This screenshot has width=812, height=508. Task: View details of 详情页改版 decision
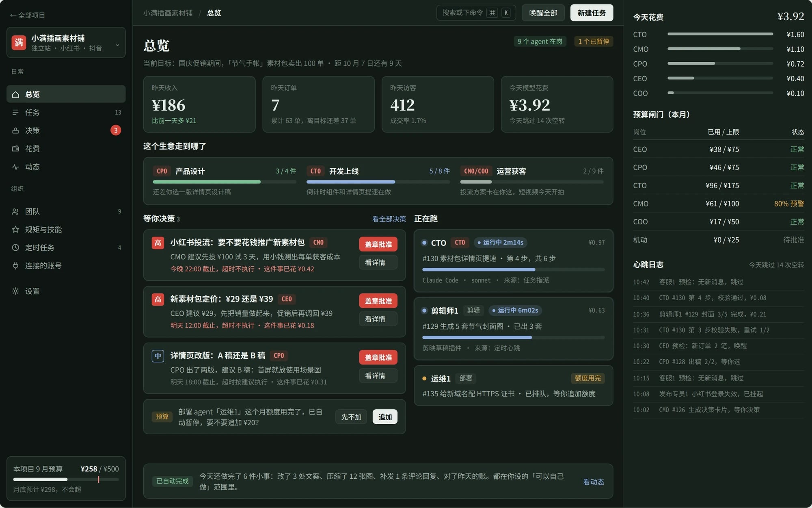[378, 376]
